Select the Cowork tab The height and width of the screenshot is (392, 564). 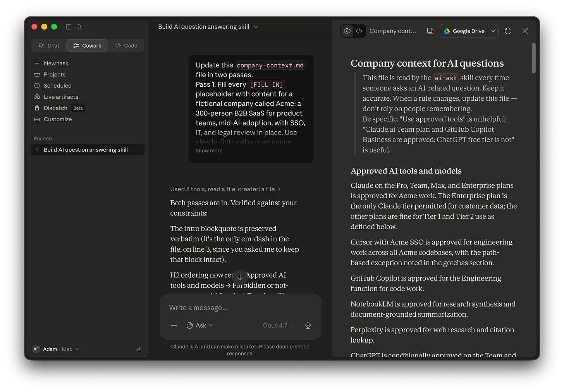[x=87, y=46]
